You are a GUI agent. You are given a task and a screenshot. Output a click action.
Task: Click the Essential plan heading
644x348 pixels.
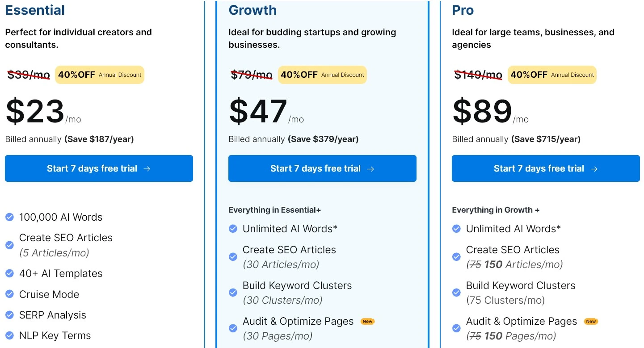point(35,10)
